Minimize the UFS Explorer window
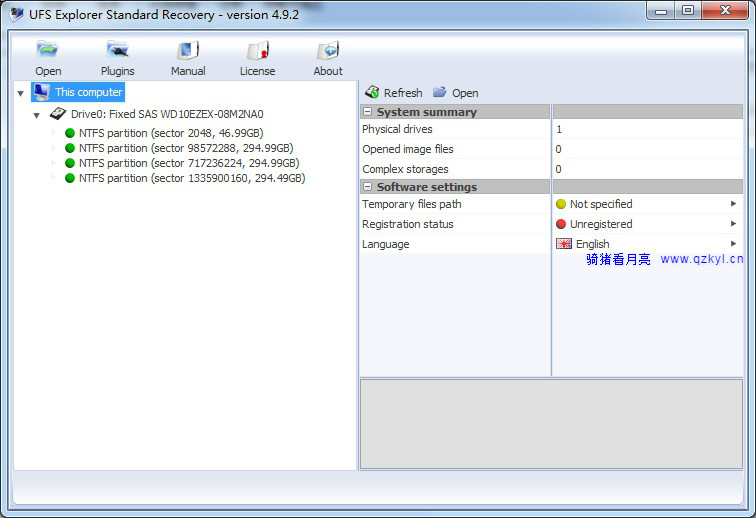Image resolution: width=756 pixels, height=518 pixels. click(x=661, y=11)
